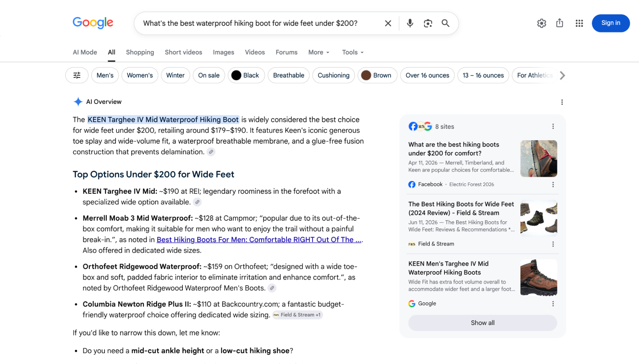Click the Field & Stream +1 source chip
Screen dimensions: 639x364
(x=297, y=315)
